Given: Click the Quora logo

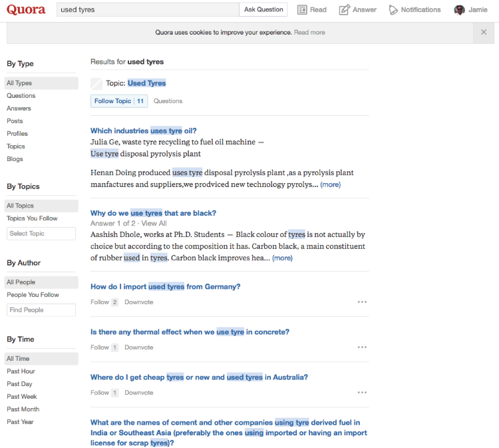Looking at the screenshot, I should coord(26,9).
